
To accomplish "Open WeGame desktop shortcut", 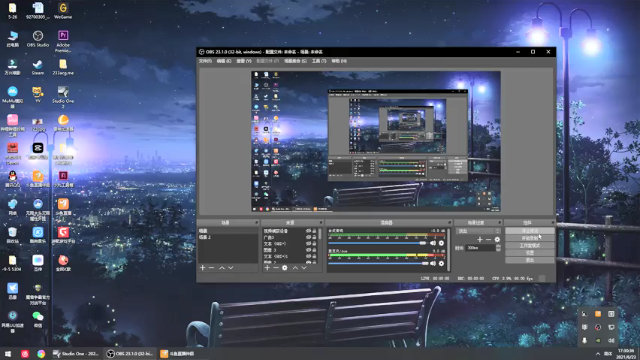I will (x=63, y=11).
